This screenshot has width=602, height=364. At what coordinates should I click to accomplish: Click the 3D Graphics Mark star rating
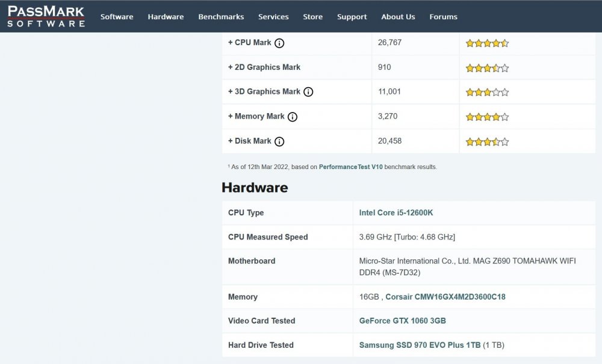(487, 93)
